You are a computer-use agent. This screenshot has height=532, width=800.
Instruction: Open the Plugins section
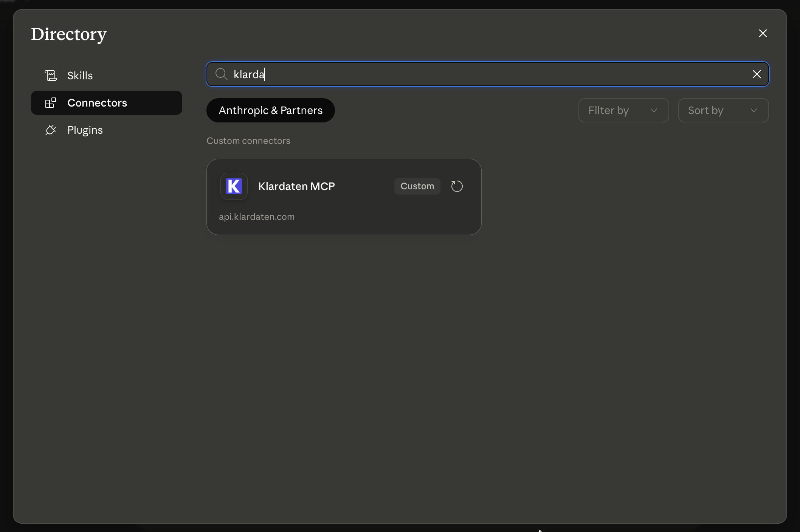click(x=107, y=130)
